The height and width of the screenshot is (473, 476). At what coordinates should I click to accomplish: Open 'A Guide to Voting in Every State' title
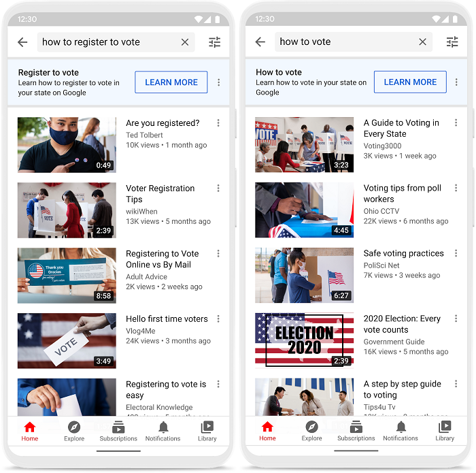coord(401,128)
